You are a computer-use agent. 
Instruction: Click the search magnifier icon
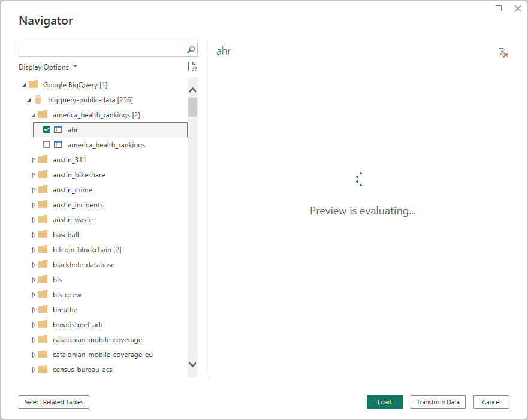coord(191,50)
